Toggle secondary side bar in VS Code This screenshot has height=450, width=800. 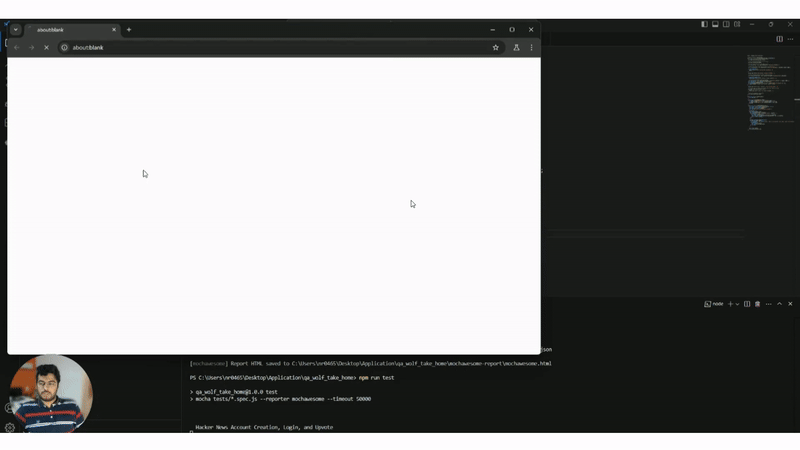tap(726, 24)
